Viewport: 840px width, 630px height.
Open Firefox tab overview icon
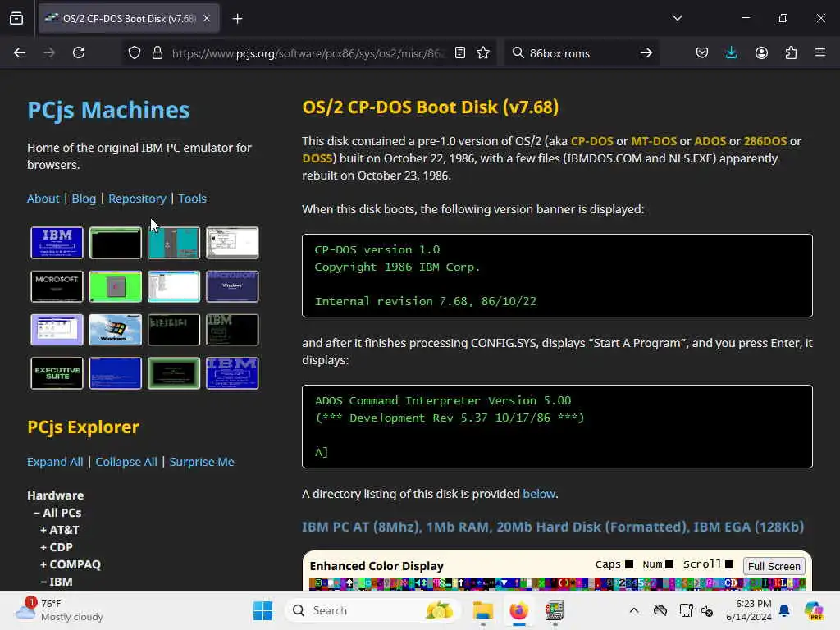pyautogui.click(x=16, y=18)
